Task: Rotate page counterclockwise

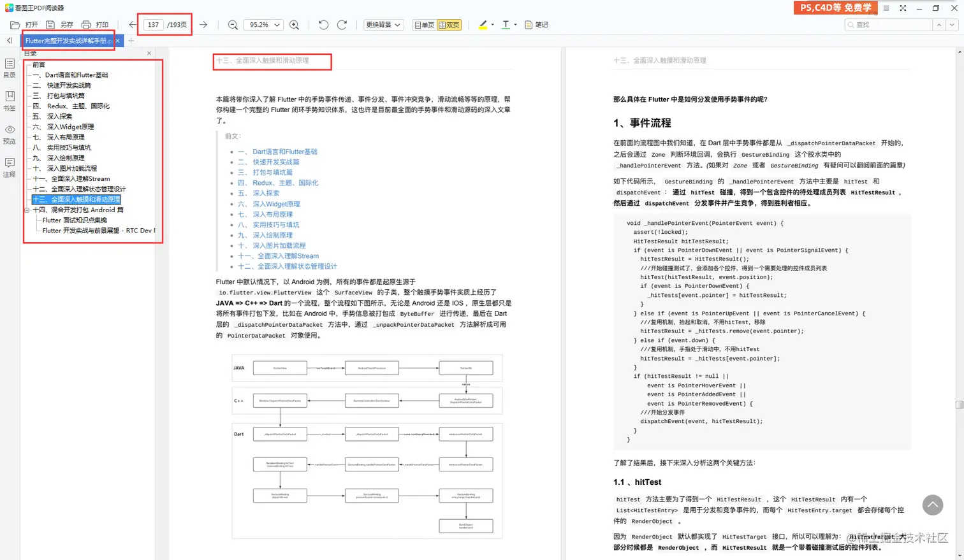Action: 323,25
